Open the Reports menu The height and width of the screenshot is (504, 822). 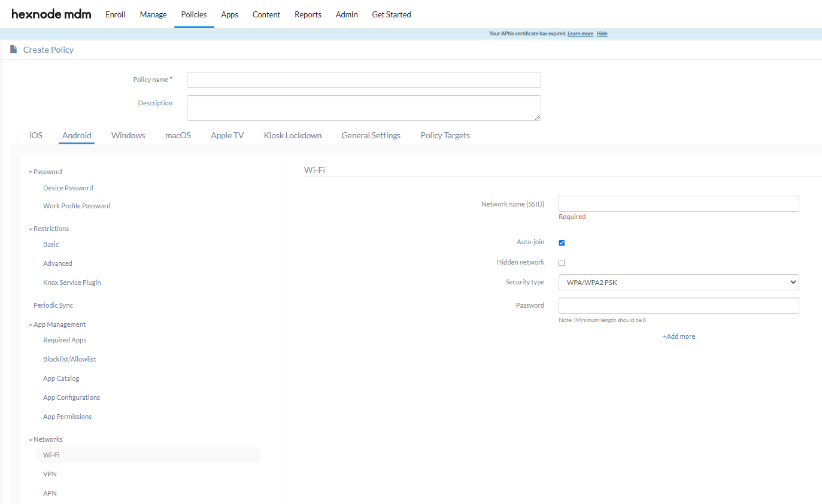point(308,14)
